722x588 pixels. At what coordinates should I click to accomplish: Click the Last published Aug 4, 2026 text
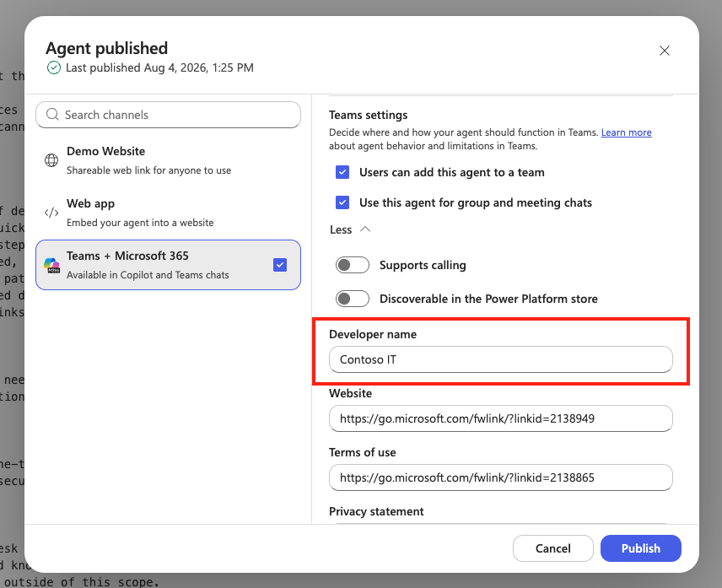point(159,67)
